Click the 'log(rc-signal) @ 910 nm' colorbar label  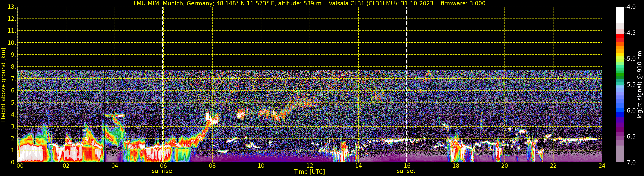pos(640,85)
